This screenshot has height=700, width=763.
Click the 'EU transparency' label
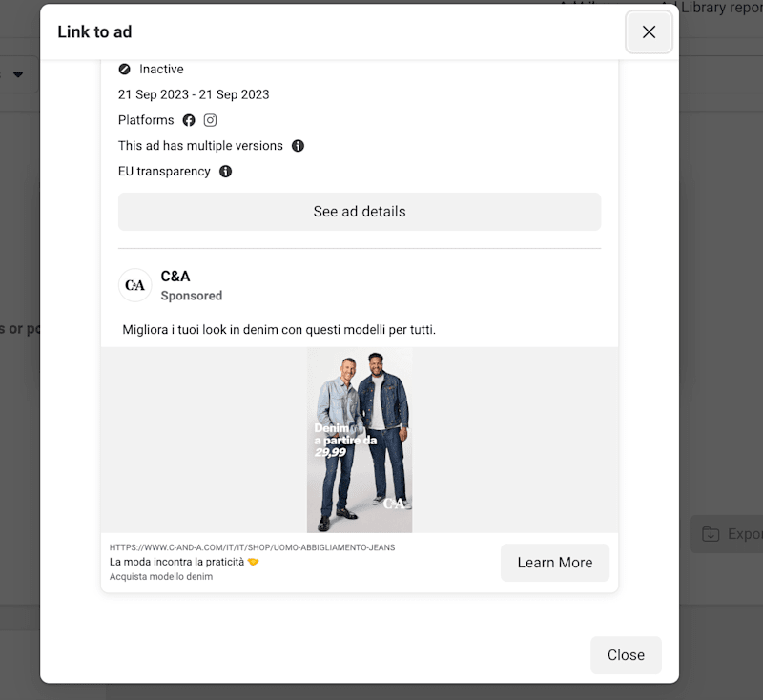(164, 172)
